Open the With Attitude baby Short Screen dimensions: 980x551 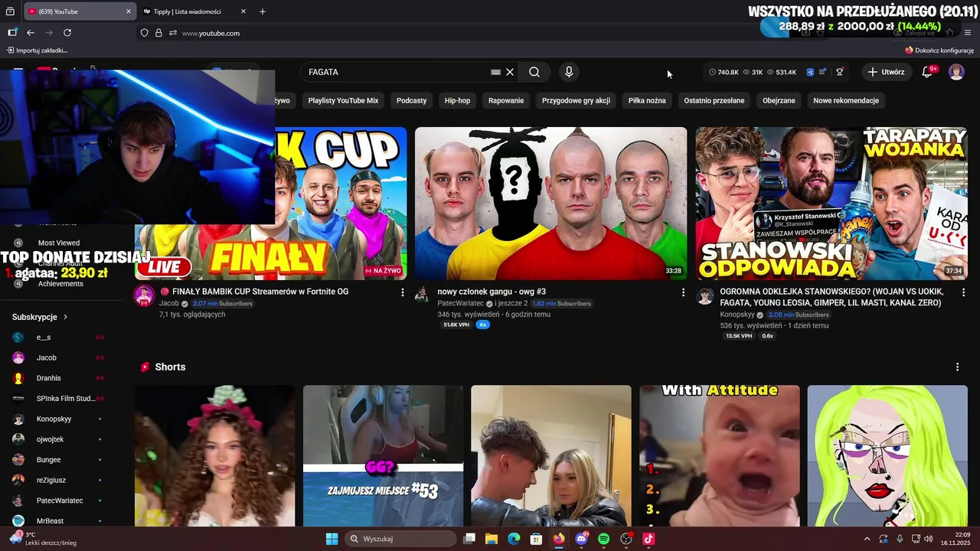(x=720, y=455)
